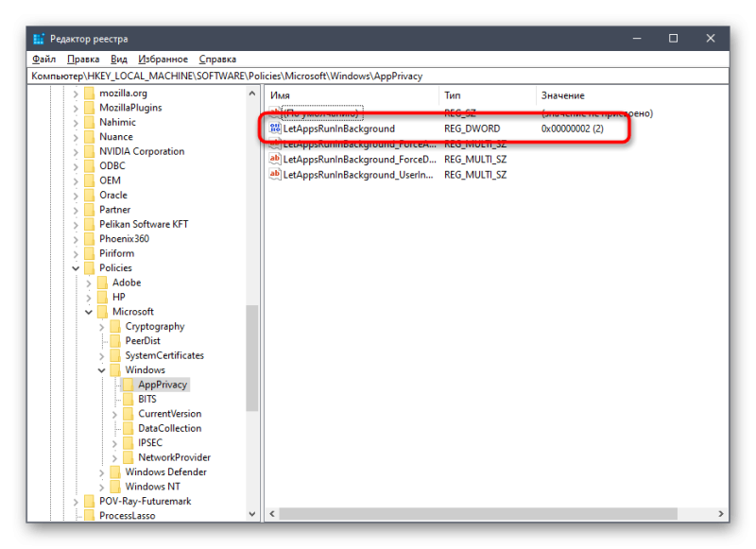Click the NVIDIA Corporation folder icon

(x=89, y=151)
